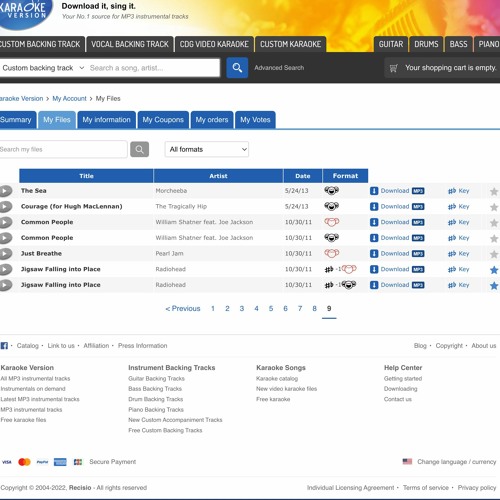Open the My Votes tab
Viewport: 500px width, 500px height.
click(255, 120)
